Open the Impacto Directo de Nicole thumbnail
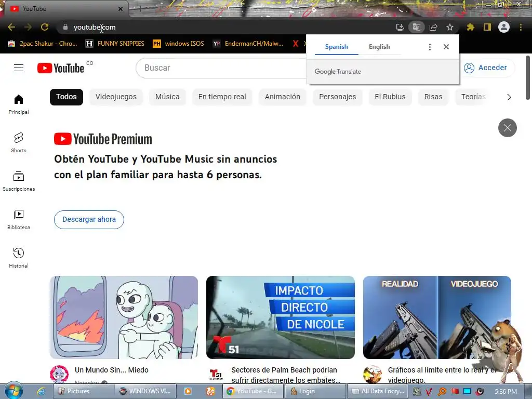 coord(281,317)
